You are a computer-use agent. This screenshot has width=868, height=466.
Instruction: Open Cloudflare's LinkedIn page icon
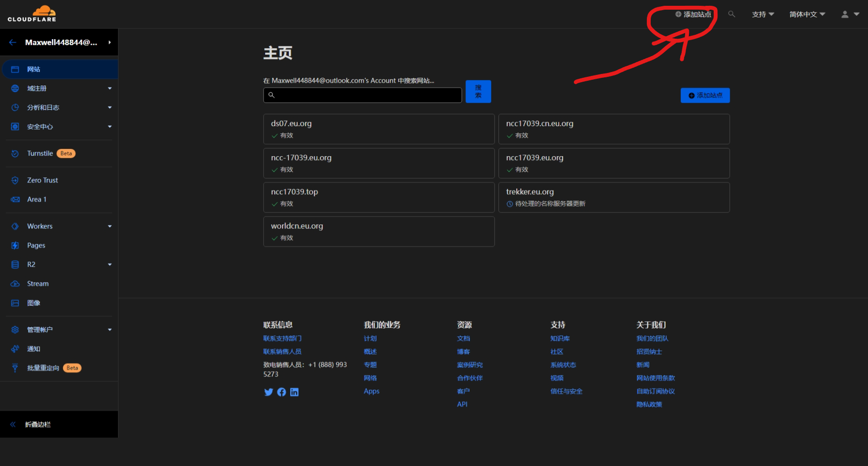(294, 392)
